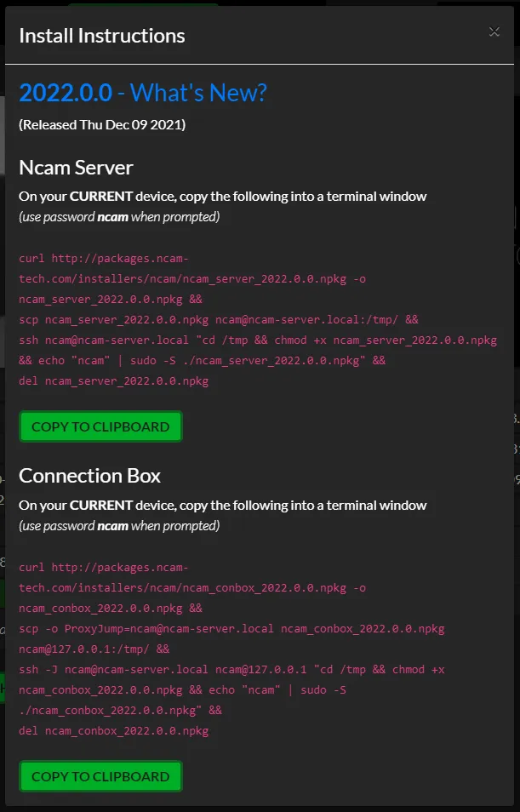Click the Install Instructions title
520x812 pixels.
[102, 36]
